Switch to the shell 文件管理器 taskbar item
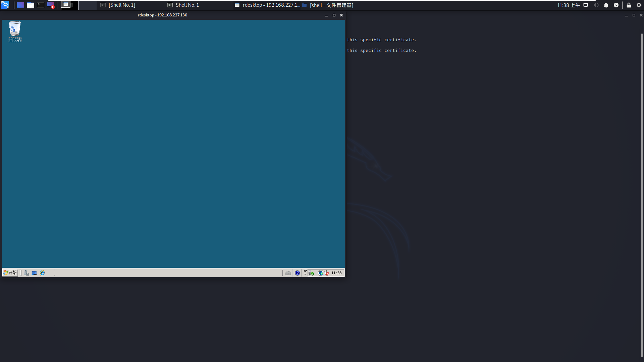 [x=328, y=5]
